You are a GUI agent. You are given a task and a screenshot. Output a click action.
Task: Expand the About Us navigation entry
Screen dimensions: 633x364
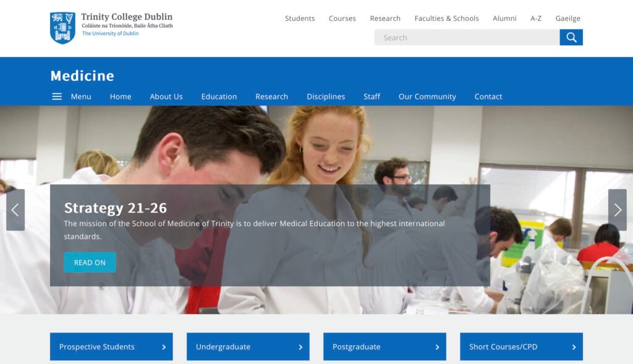[x=166, y=96]
